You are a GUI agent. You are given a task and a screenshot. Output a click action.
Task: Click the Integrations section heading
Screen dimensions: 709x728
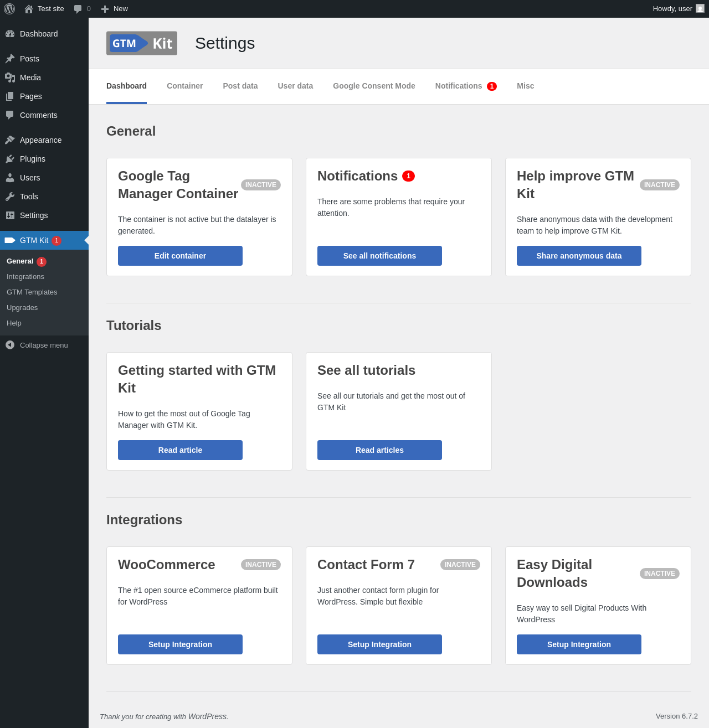[x=144, y=520]
